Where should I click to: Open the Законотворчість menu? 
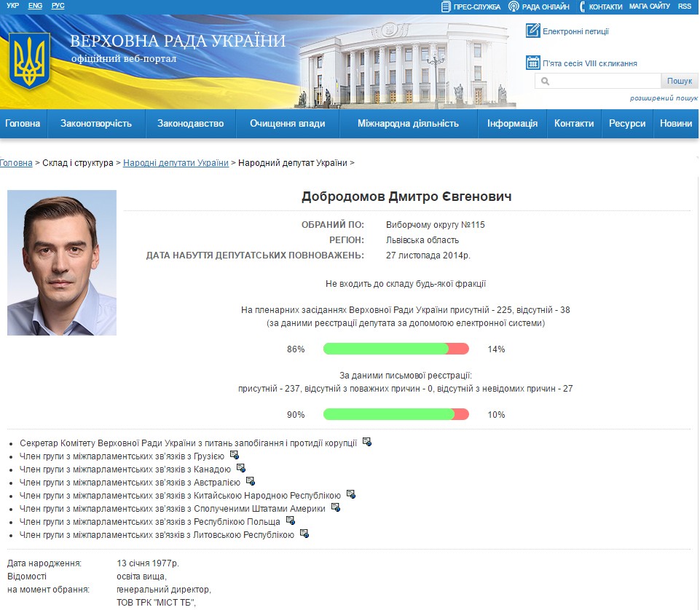point(96,124)
